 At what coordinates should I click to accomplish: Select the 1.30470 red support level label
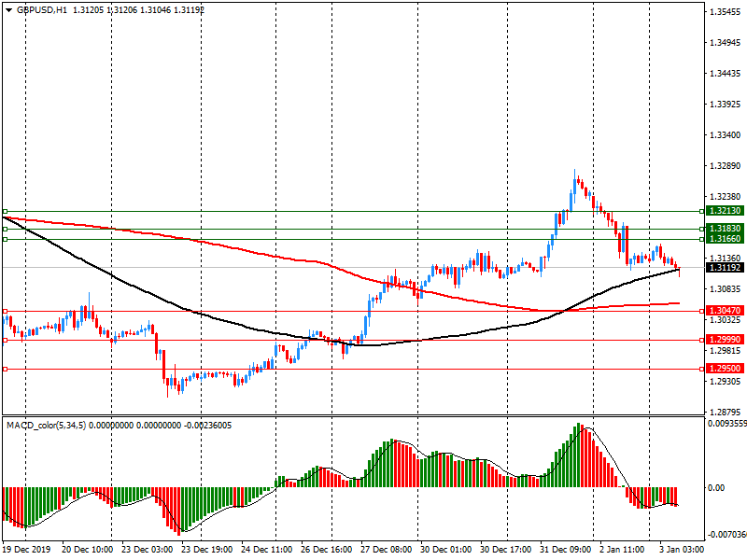coord(725,311)
